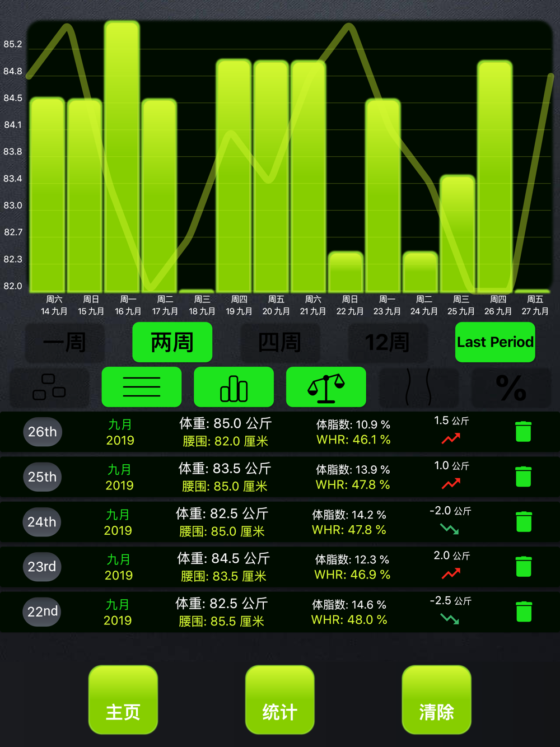Tap 腰围: 85.5 厘米 text
Viewport: 560px width, 747px height.
[221, 621]
